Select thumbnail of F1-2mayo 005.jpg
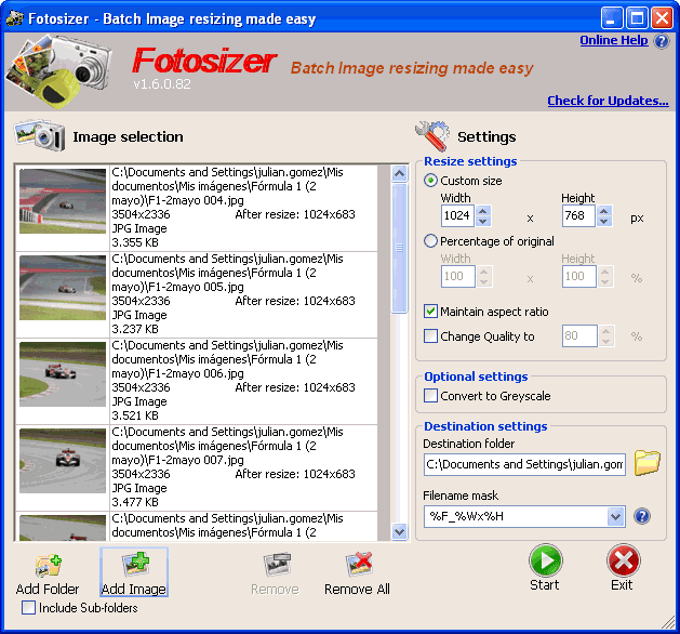 [x=62, y=288]
